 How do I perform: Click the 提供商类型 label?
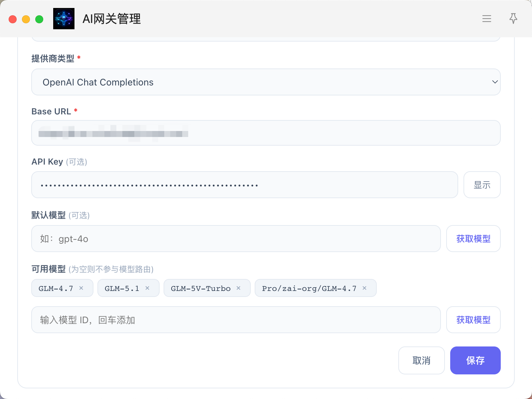point(53,59)
